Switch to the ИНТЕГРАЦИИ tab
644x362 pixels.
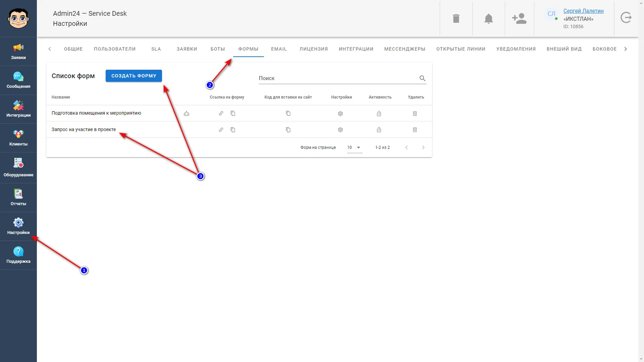(x=356, y=49)
